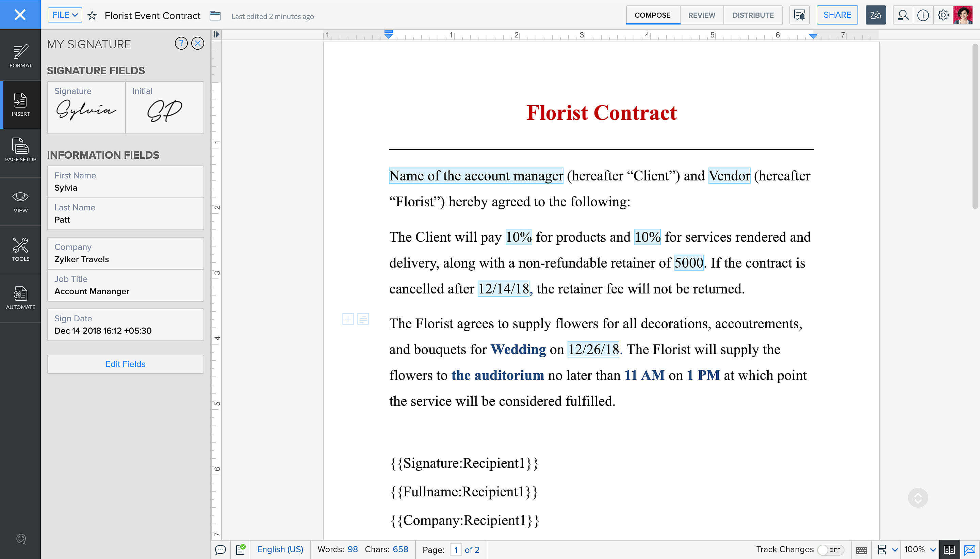Open the FILE dropdown menu
Image resolution: width=980 pixels, height=559 pixels.
[x=65, y=15]
